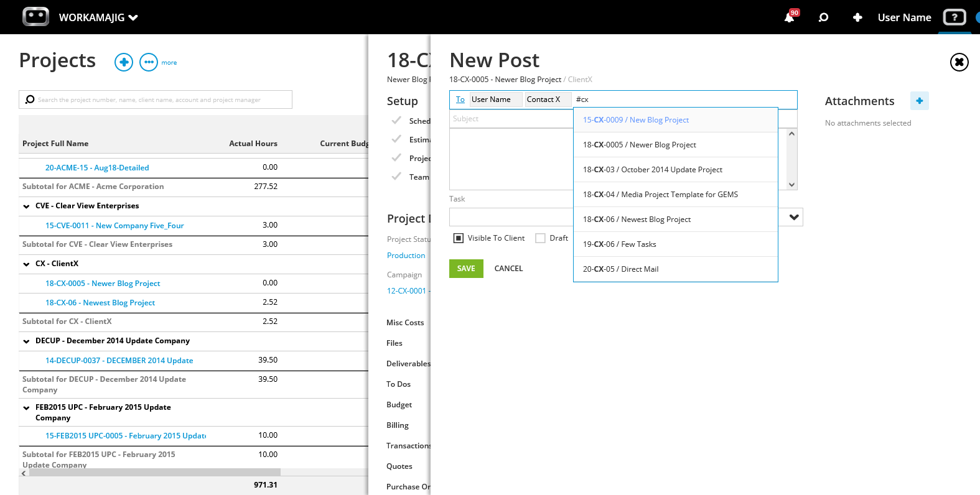Choose 20-CX-05 / Direct Mail suggestion

click(x=676, y=269)
